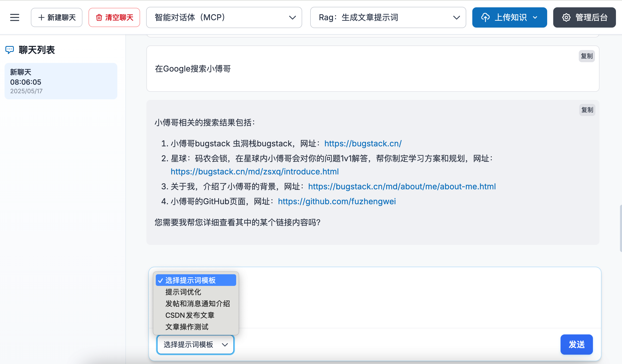Screen dimensions: 622x364
Task: Open the hamburger sidebar menu icon
Action: (15, 17)
